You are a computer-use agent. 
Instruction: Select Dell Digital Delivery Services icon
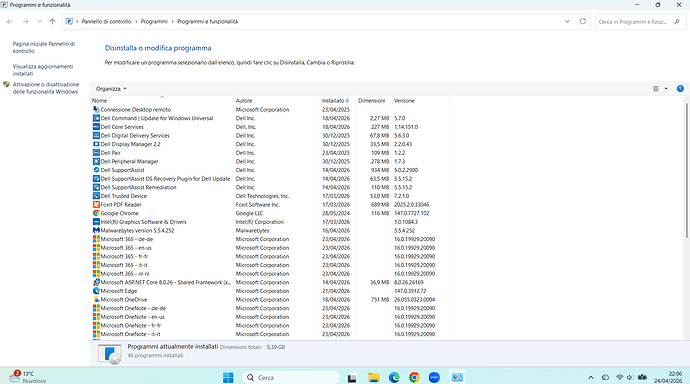pos(96,135)
